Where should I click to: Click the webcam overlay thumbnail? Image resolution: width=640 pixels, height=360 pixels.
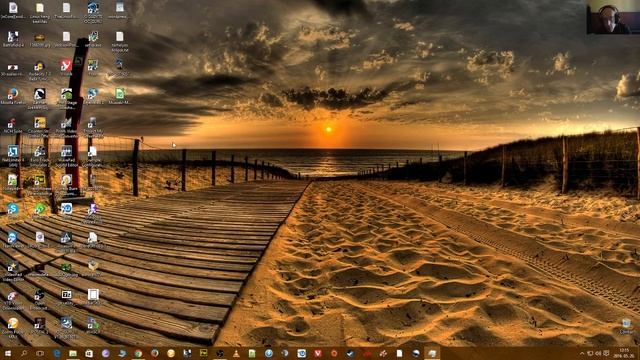click(613, 17)
